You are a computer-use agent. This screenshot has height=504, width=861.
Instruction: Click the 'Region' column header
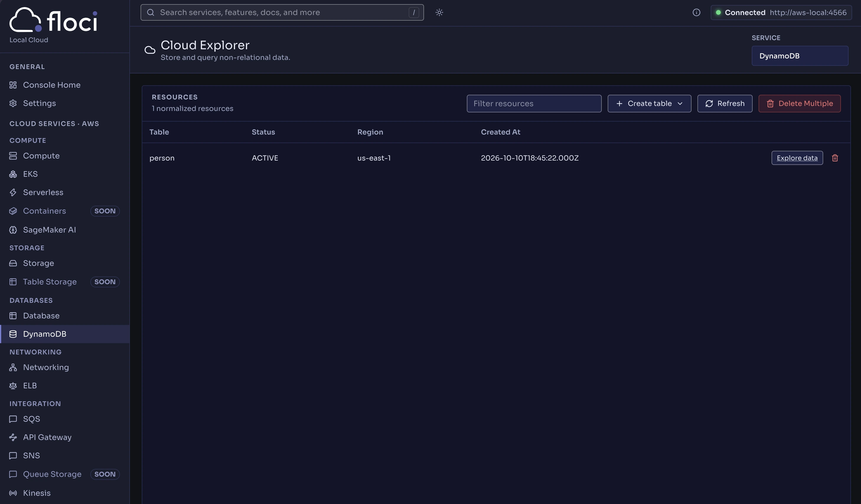[x=370, y=132]
